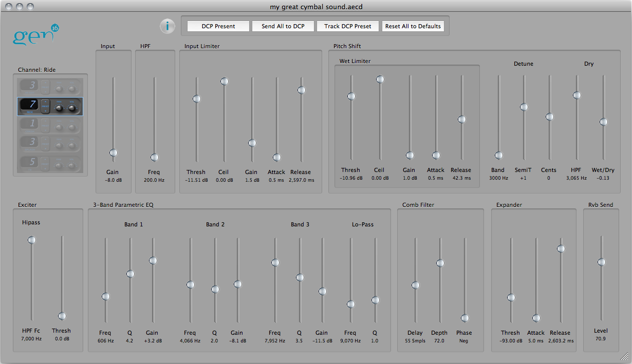This screenshot has width=632, height=364.
Task: Toggle Track DCP Preset
Action: tap(347, 26)
